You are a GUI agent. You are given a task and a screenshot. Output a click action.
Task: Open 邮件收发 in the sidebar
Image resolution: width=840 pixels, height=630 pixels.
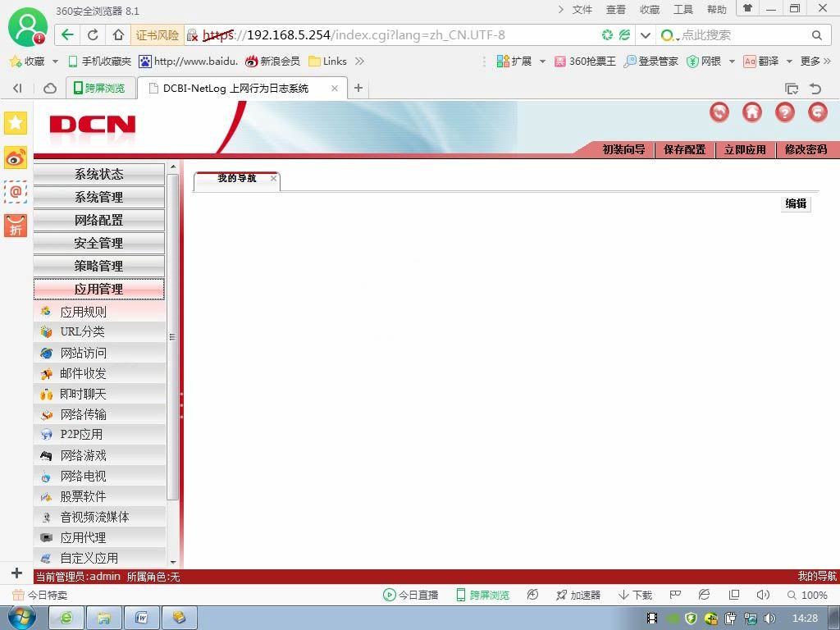pyautogui.click(x=99, y=373)
